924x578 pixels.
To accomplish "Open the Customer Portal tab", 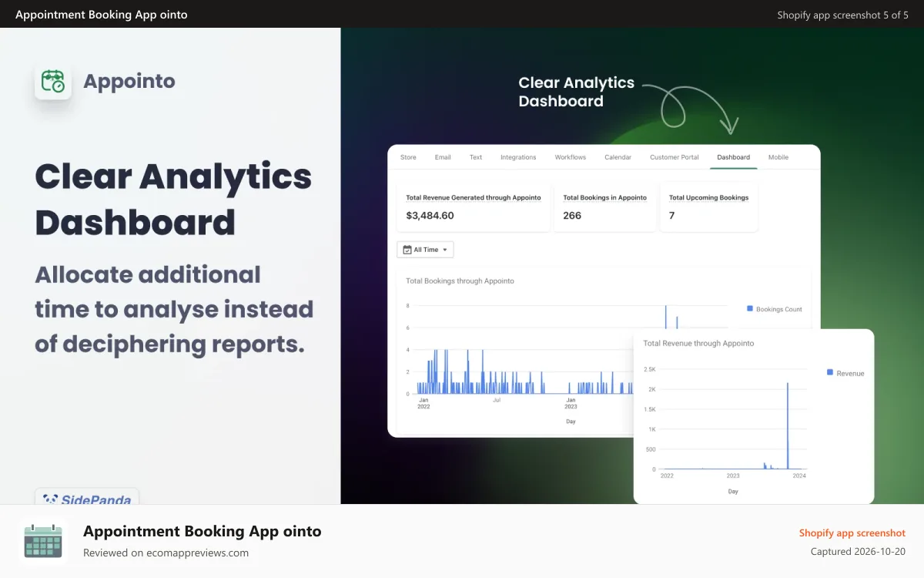I will pos(675,157).
